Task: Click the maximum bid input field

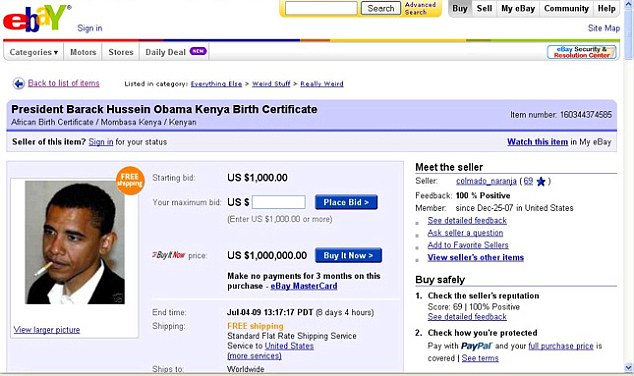Action: tap(279, 202)
